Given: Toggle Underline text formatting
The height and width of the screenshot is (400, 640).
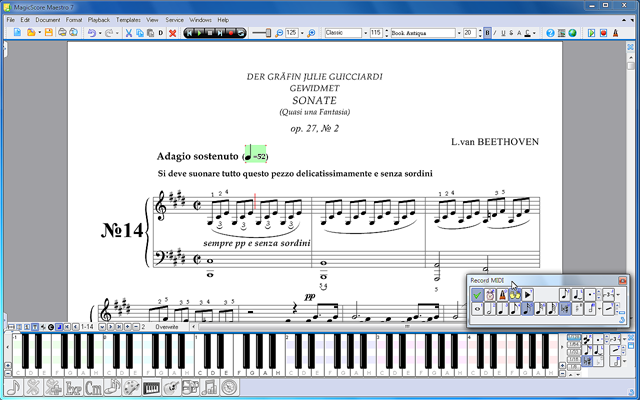Looking at the screenshot, I should pyautogui.click(x=503, y=33).
